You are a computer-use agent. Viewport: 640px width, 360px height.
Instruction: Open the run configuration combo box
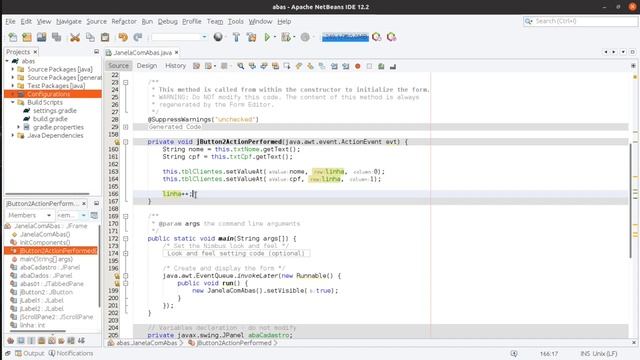pyautogui.click(x=179, y=37)
